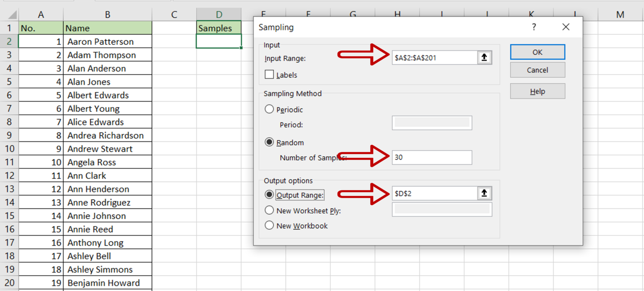Viewport: 644px width, 291px height.
Task: Click cell 'Ann Henderson'
Action: point(108,189)
